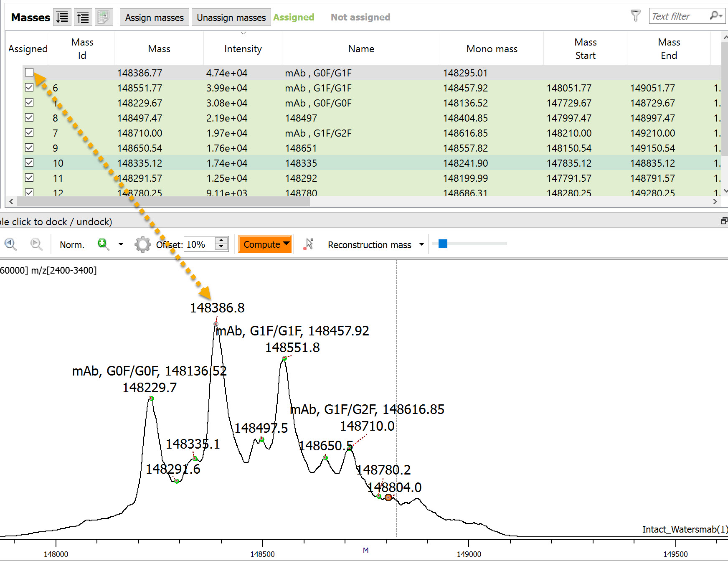Uncheck the Mass Id 12 row checkbox
The height and width of the screenshot is (561, 728).
pos(29,192)
